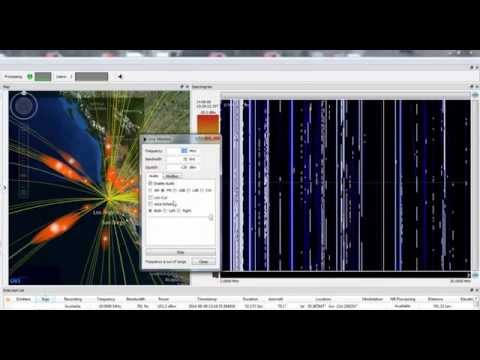The width and height of the screenshot is (480, 360).
Task: Sort by the Bandwidth column header
Action: tap(136, 299)
